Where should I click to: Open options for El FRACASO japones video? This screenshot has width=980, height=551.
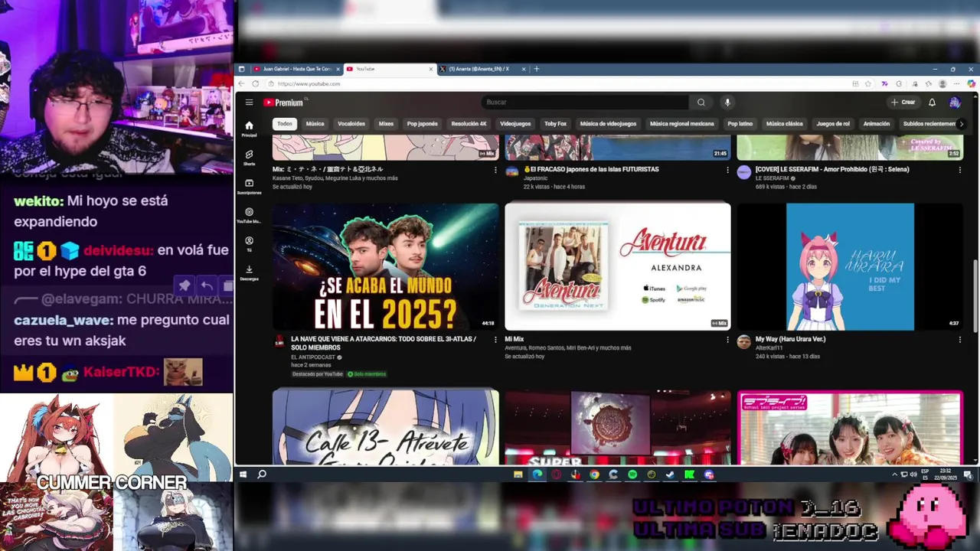[727, 170]
